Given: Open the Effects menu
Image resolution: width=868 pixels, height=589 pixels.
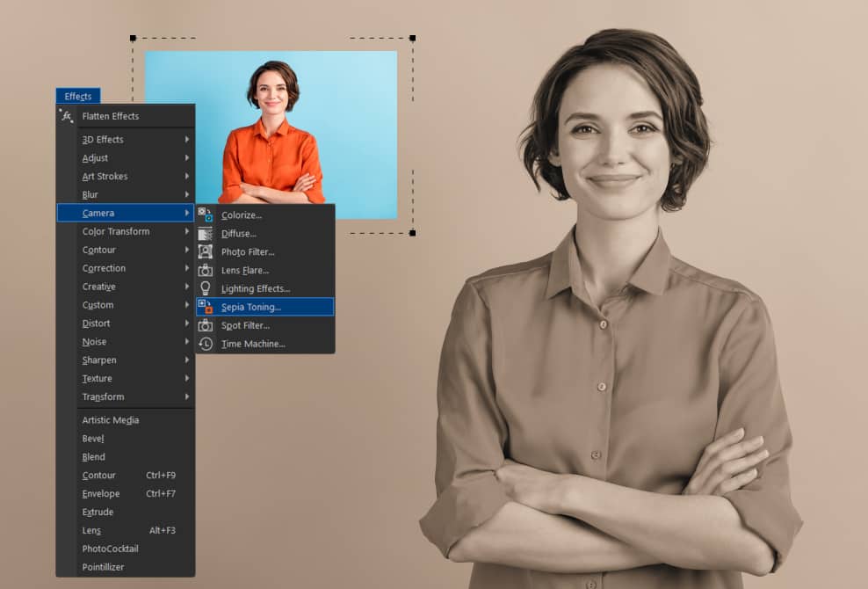Looking at the screenshot, I should tap(78, 97).
